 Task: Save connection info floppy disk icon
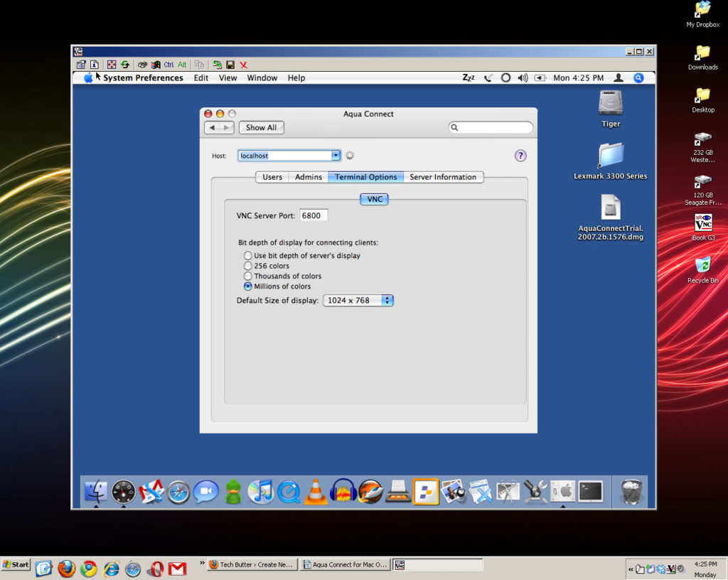(x=230, y=65)
